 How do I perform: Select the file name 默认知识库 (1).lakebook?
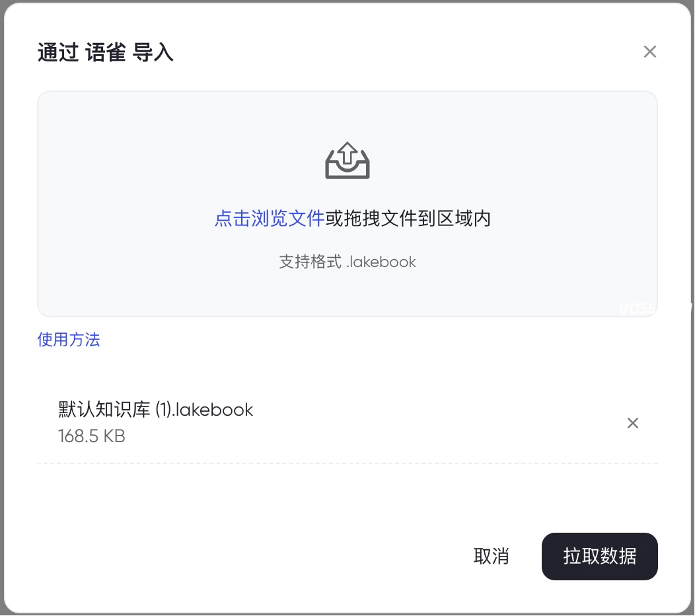(155, 410)
